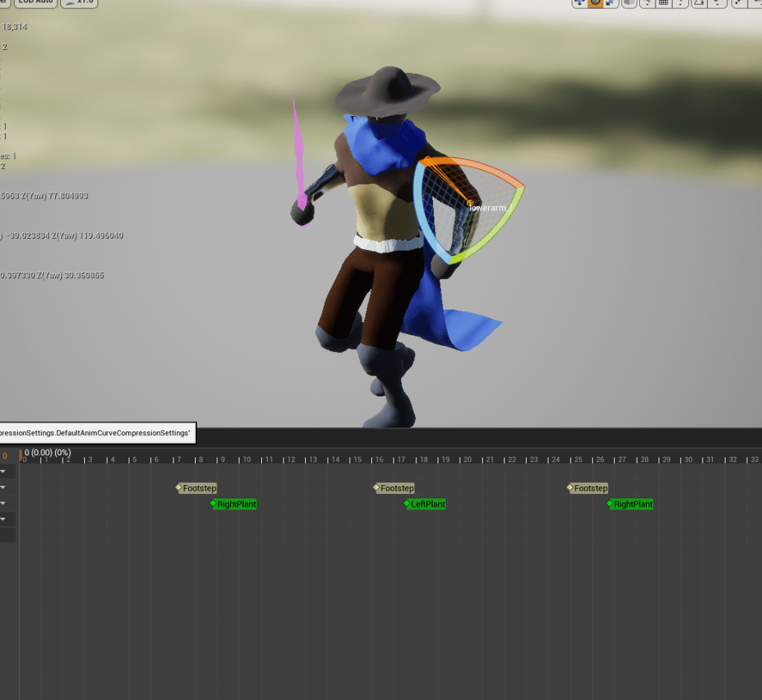The height and width of the screenshot is (700, 762).
Task: Select the first RightPlant notify
Action: pyautogui.click(x=235, y=504)
